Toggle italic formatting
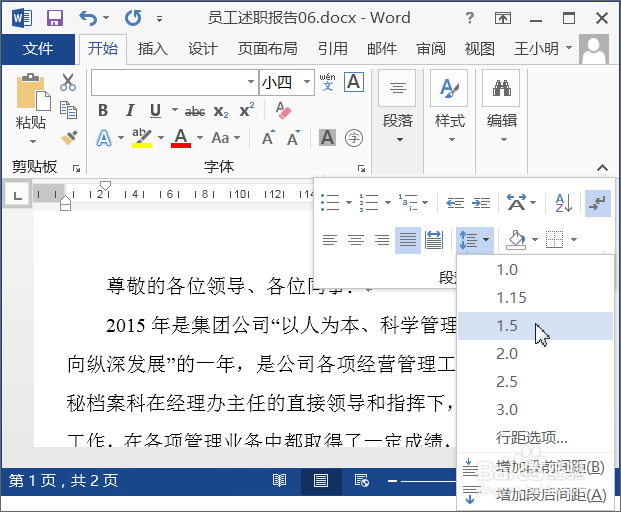The width and height of the screenshot is (621, 512). [x=130, y=110]
